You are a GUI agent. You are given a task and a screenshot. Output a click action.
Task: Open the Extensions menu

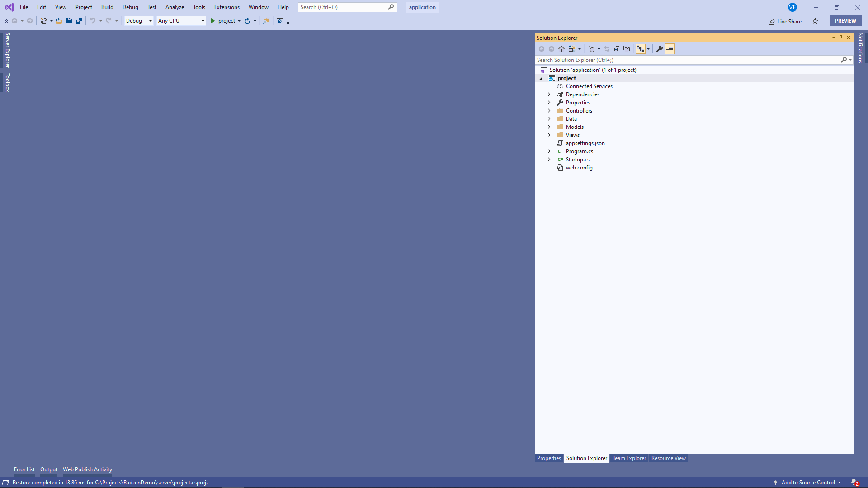(226, 7)
